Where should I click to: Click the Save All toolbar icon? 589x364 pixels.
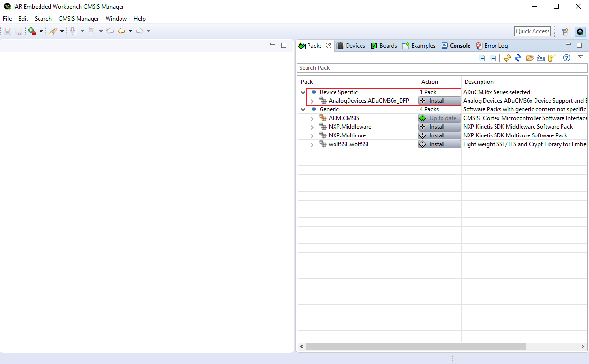click(18, 31)
